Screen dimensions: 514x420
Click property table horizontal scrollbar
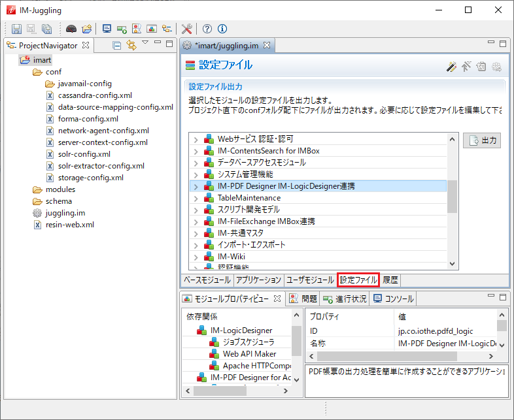pos(387,356)
